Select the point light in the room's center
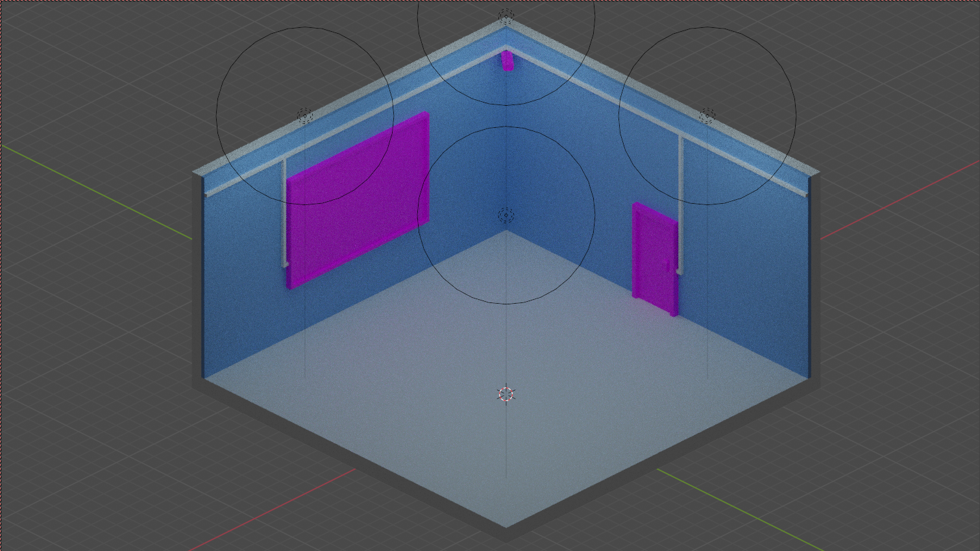This screenshot has height=551, width=980. [506, 215]
